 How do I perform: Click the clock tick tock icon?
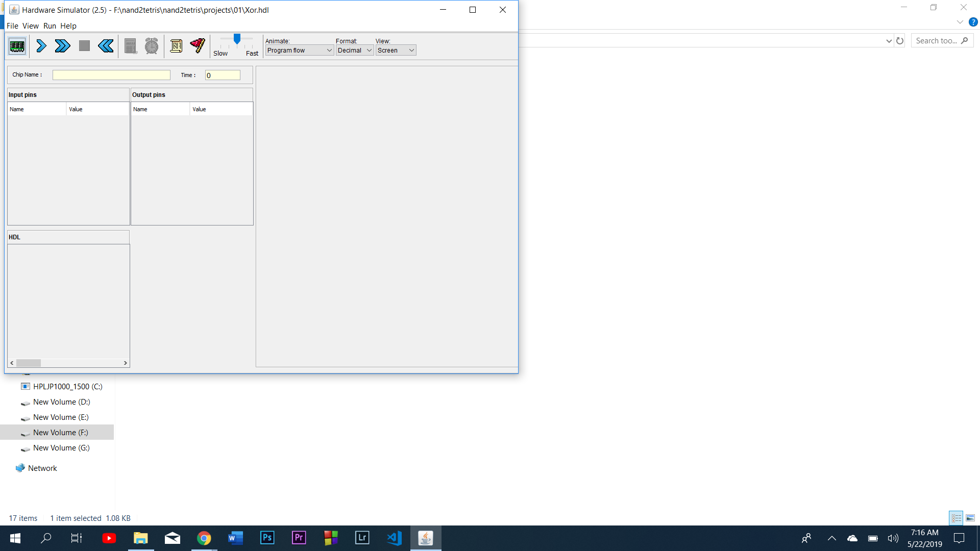(x=152, y=46)
